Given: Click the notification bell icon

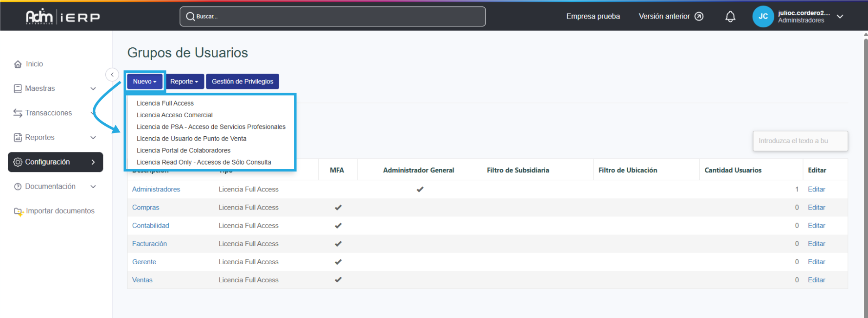Looking at the screenshot, I should pos(730,17).
